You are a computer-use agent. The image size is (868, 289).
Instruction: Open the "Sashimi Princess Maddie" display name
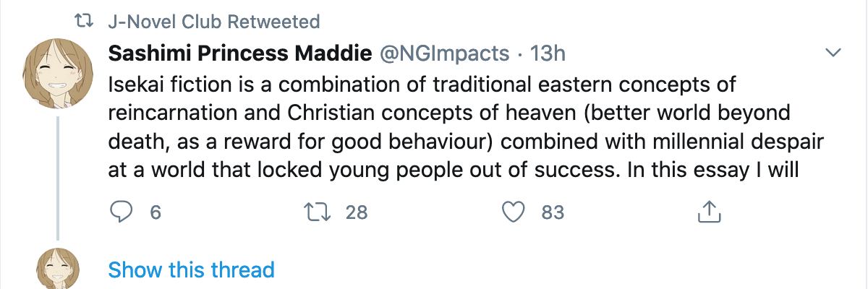click(x=240, y=53)
